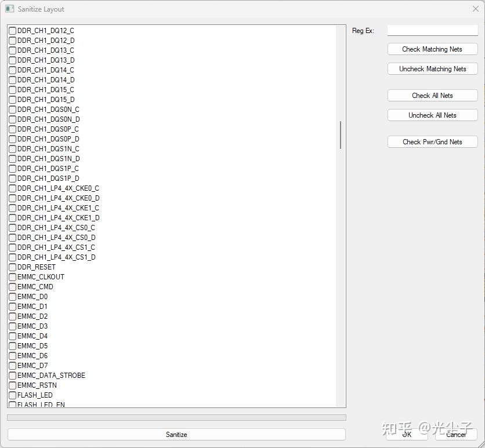Image resolution: width=485 pixels, height=448 pixels.
Task: Click the Check All Nets button
Action: coord(432,96)
